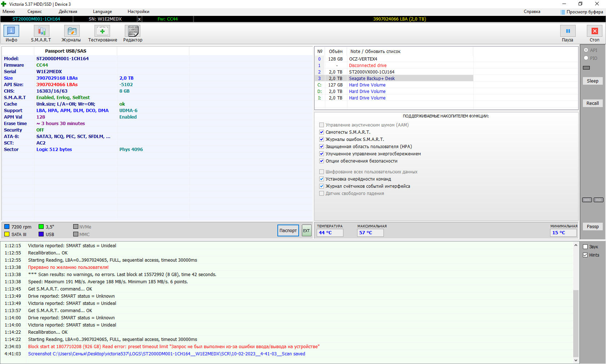This screenshot has width=606, height=364.
Task: Open the S.M.A.R.T tool
Action: [41, 31]
